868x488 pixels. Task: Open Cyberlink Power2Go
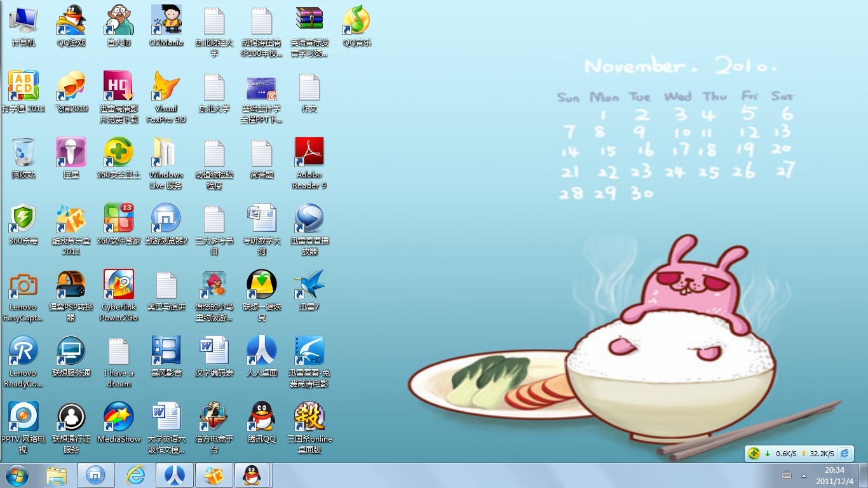[119, 295]
